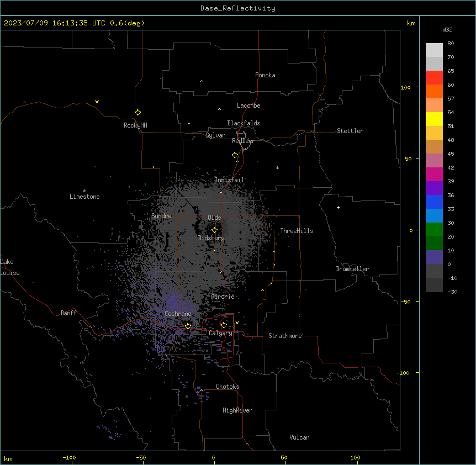Click the Limestone label
The height and width of the screenshot is (465, 476).
[x=84, y=197]
